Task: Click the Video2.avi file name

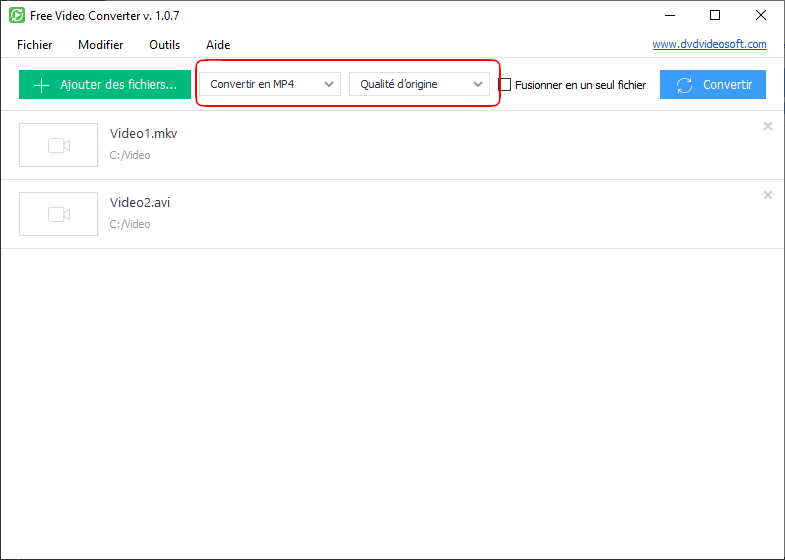Action: 140,203
